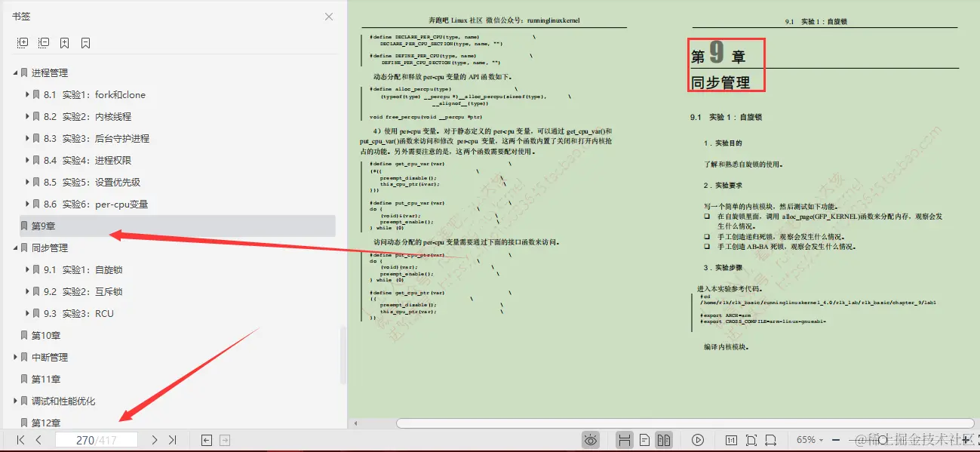
Task: Start slideshow presentation mode
Action: 698,439
